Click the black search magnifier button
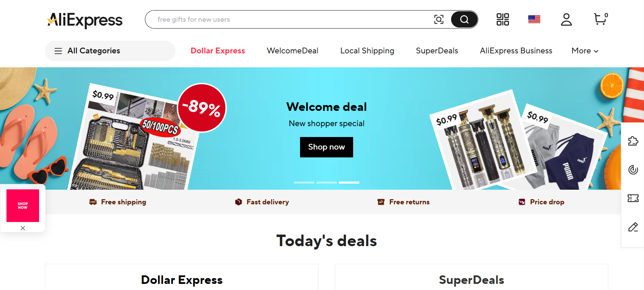The height and width of the screenshot is (290, 644). point(464,19)
